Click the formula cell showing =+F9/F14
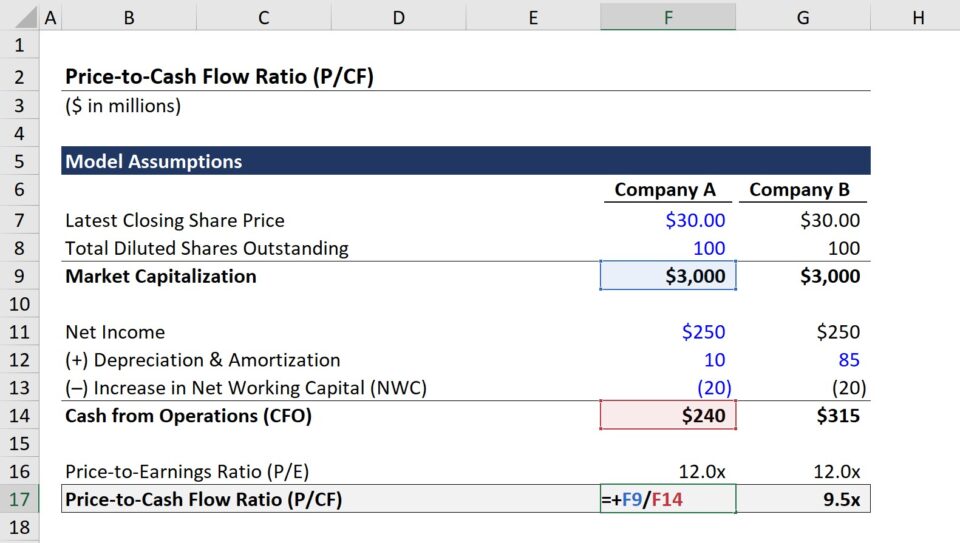The width and height of the screenshot is (960, 543). click(668, 499)
